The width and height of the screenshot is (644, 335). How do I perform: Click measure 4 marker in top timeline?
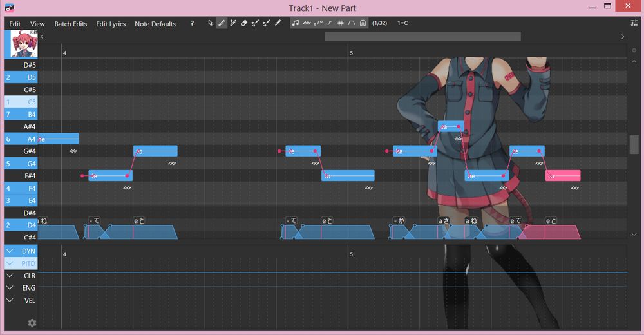click(64, 53)
